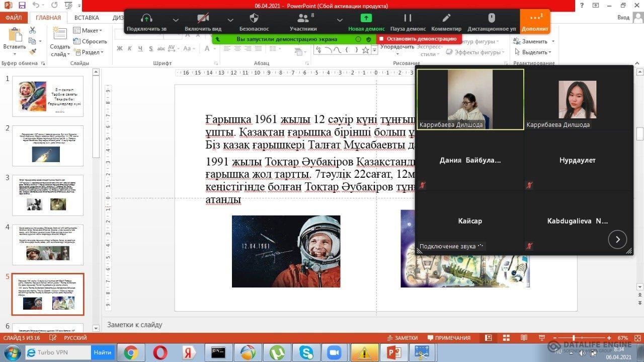The height and width of the screenshot is (362, 644).
Task: Switch to the ВСТАВКА ribbon tab
Action: click(x=87, y=18)
